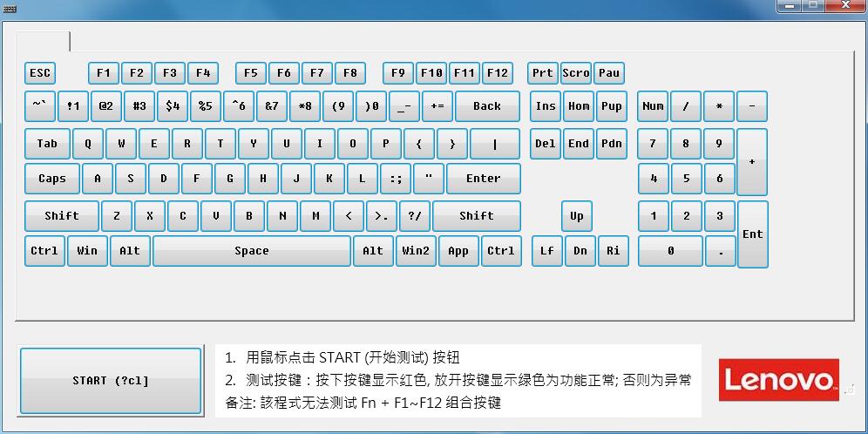Select the F9 key

coord(398,73)
